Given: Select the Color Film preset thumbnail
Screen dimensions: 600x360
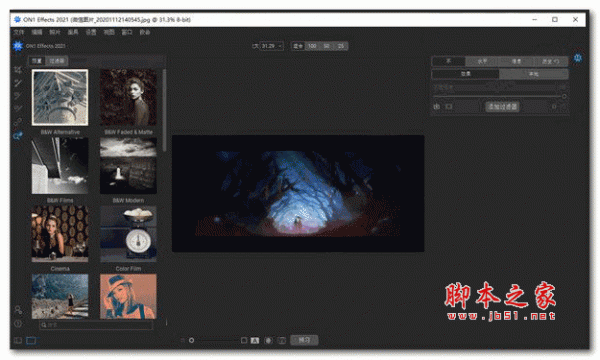Looking at the screenshot, I should tap(128, 234).
